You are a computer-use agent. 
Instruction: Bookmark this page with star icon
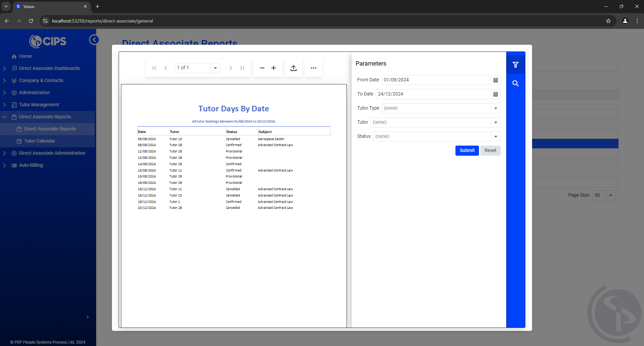(608, 21)
